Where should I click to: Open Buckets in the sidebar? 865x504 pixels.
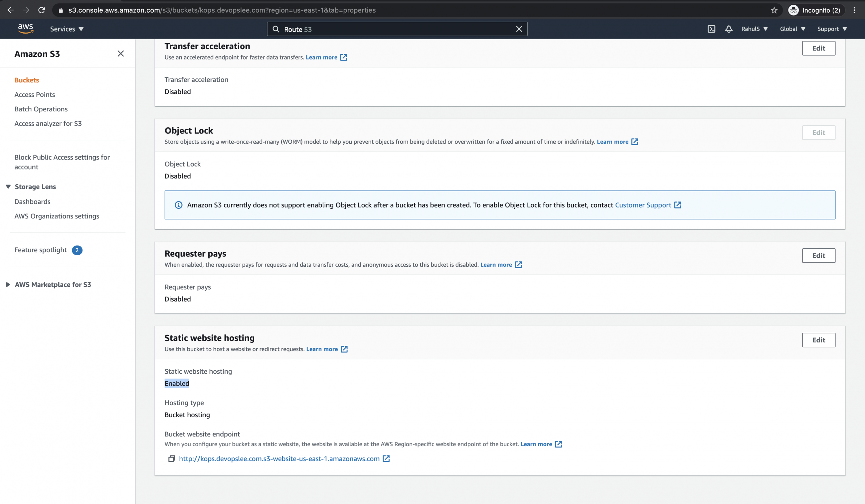coord(27,80)
